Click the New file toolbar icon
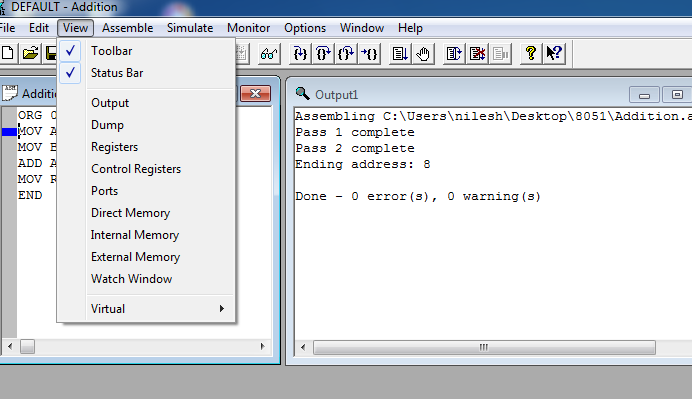696x403 pixels. tap(8, 54)
